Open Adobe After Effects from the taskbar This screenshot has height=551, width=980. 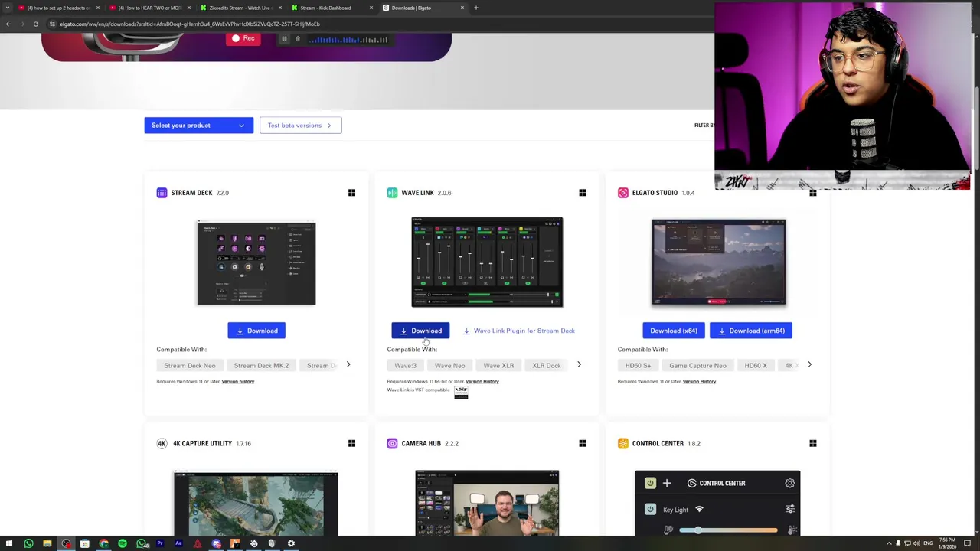coord(178,543)
